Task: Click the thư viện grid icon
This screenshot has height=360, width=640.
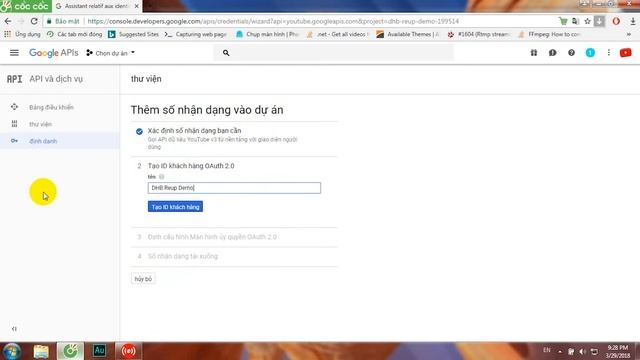Action: [14, 124]
